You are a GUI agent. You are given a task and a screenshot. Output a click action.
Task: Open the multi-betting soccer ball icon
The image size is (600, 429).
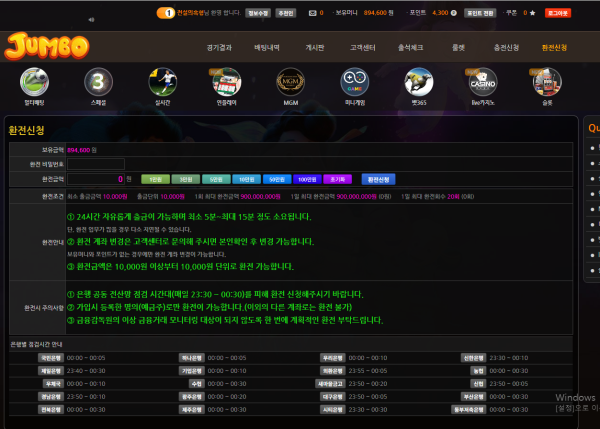(36, 82)
